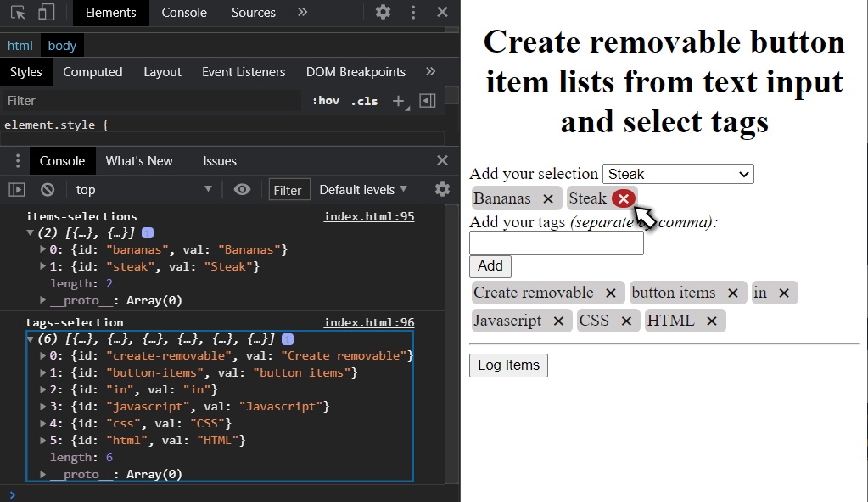Open the Event Listeners pane tab
Screen dimensions: 868x502
click(x=244, y=72)
